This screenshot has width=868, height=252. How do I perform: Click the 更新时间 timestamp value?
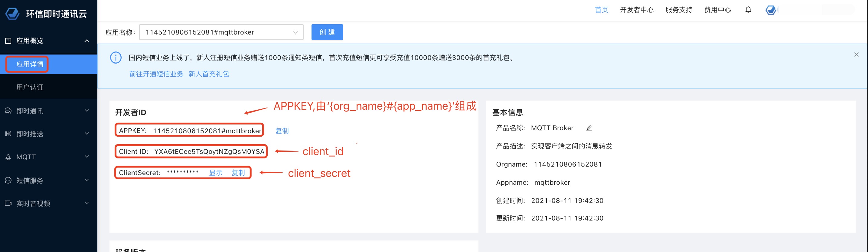pos(567,218)
